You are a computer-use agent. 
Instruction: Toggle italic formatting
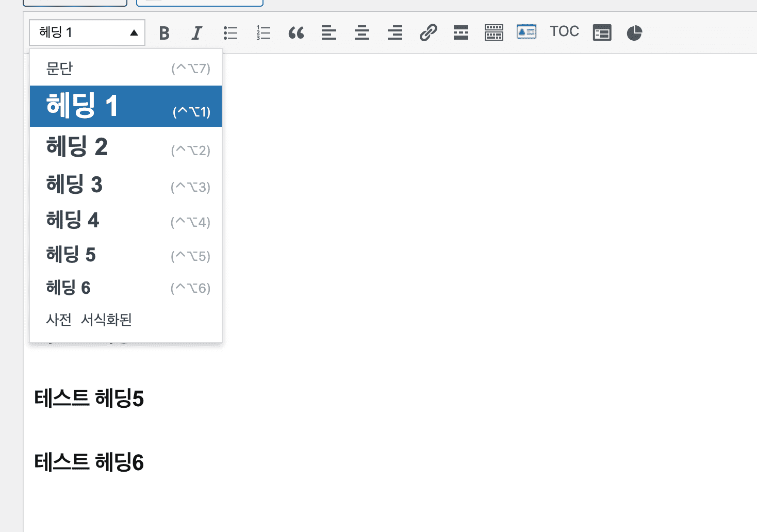pyautogui.click(x=196, y=33)
